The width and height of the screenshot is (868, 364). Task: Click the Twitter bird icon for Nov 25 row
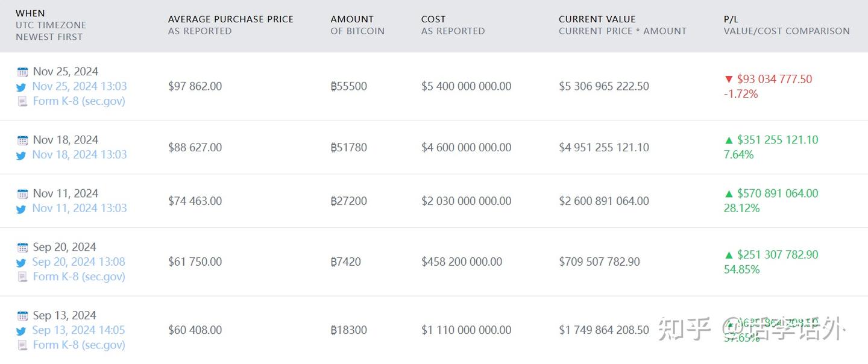(21, 87)
